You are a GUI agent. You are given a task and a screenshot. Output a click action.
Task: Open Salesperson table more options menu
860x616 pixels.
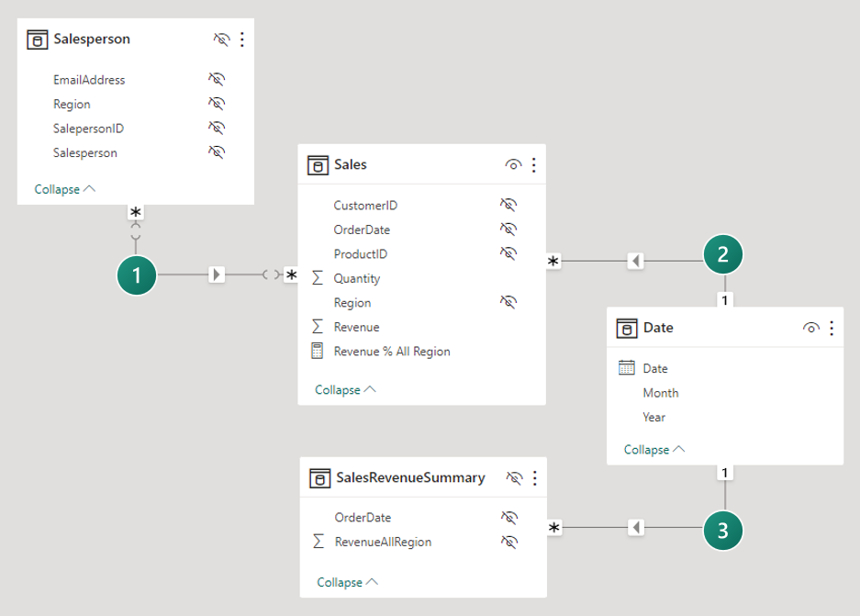pos(242,39)
